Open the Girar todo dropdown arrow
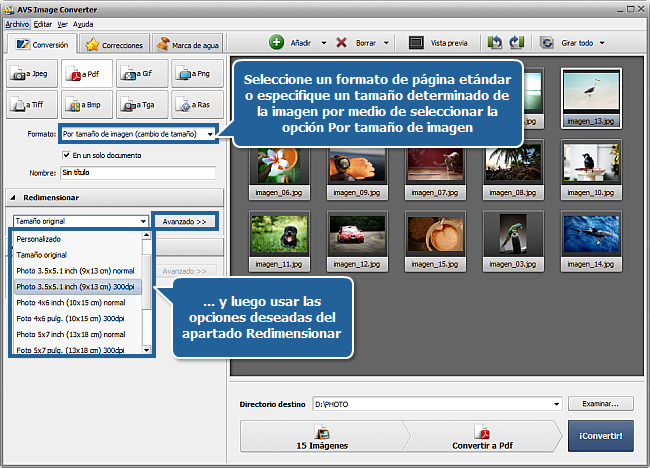Image resolution: width=650 pixels, height=468 pixels. [602, 43]
